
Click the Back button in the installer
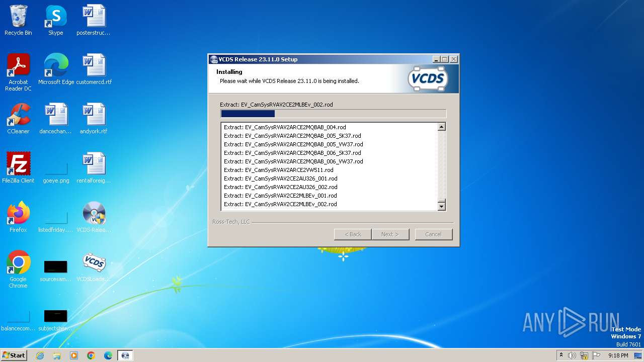click(353, 234)
